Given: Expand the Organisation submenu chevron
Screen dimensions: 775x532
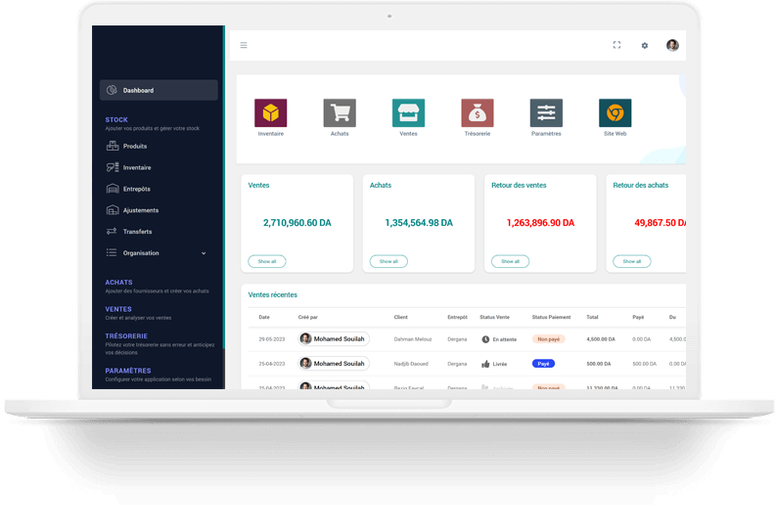Looking at the screenshot, I should tap(204, 253).
